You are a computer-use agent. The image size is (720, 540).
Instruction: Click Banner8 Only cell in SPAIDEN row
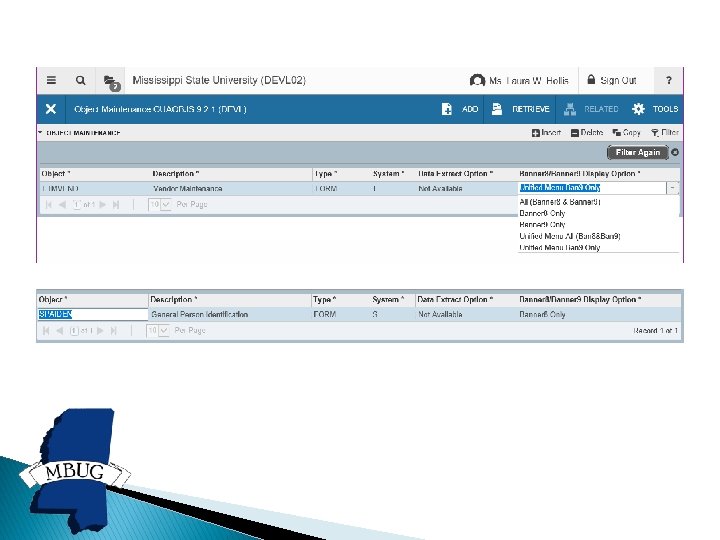click(542, 315)
